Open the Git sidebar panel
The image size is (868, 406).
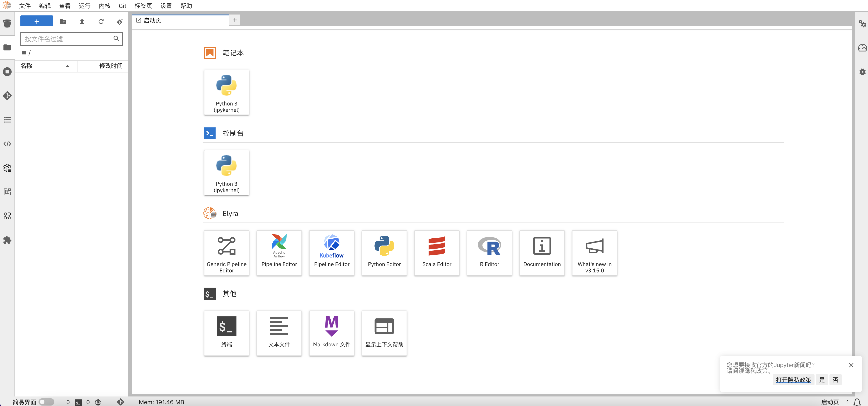[x=7, y=96]
